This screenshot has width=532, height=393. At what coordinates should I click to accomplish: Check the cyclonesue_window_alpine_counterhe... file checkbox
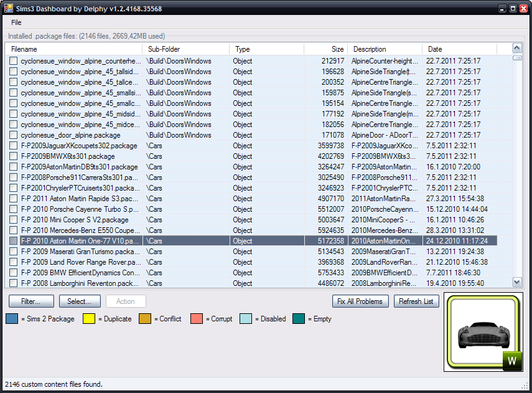click(x=13, y=61)
